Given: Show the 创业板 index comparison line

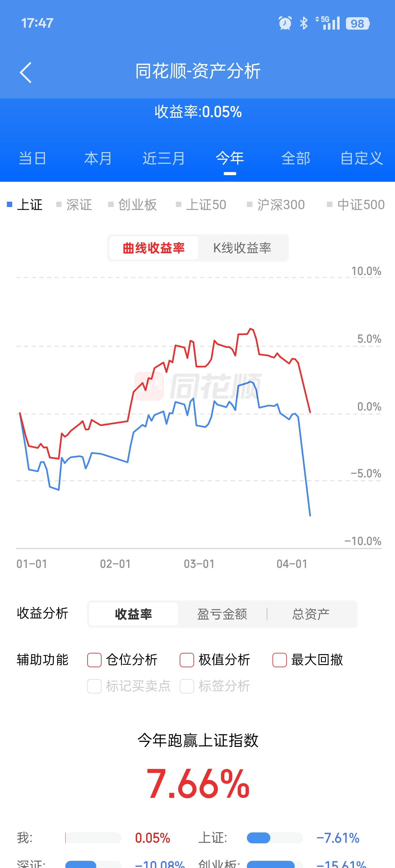Looking at the screenshot, I should tap(132, 205).
